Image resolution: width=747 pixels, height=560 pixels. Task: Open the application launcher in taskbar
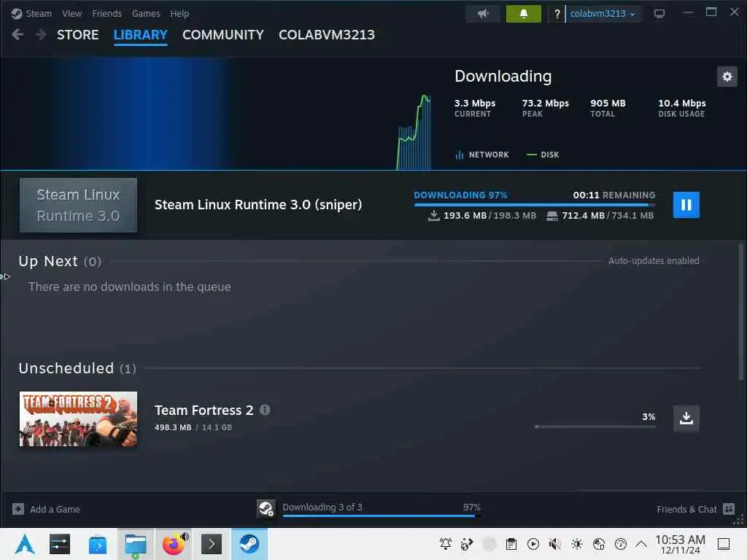point(24,544)
